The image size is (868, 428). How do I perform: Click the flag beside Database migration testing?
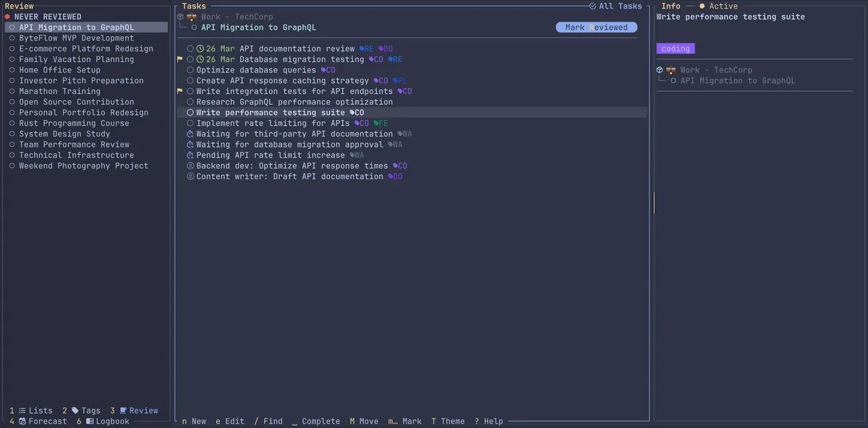tap(180, 59)
